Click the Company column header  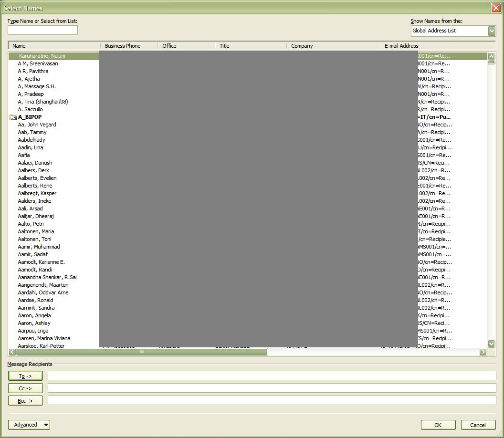click(x=334, y=46)
